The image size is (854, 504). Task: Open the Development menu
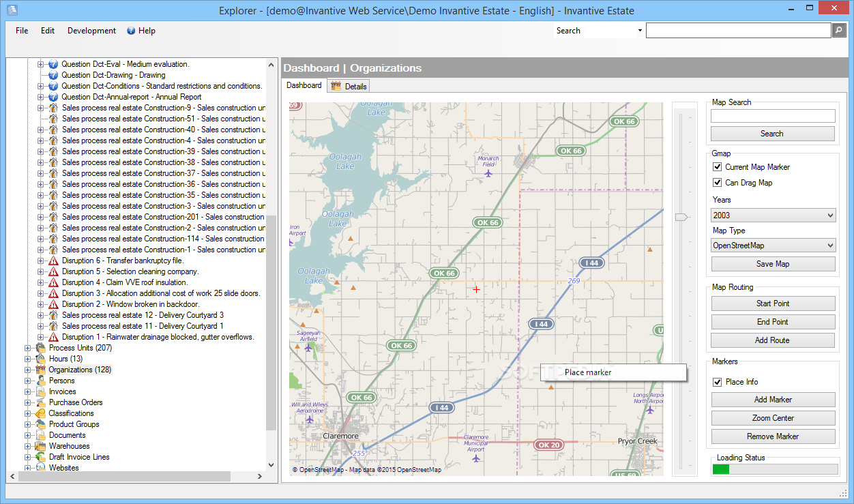click(x=91, y=31)
